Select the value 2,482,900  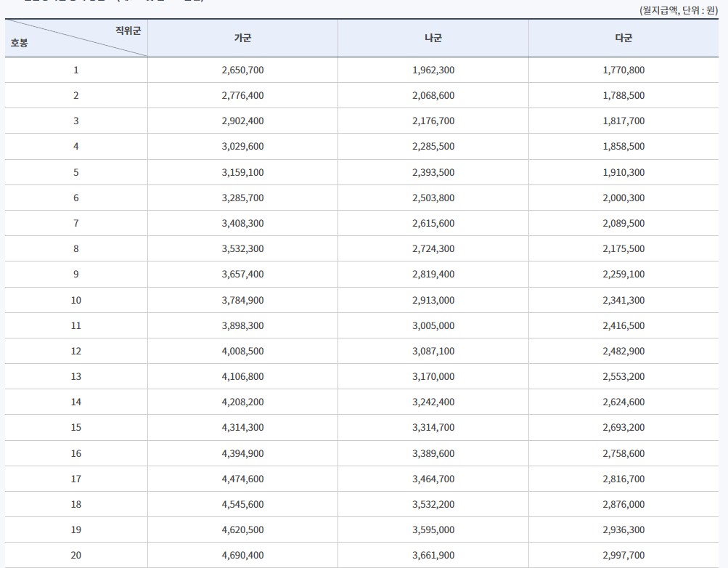pyautogui.click(x=623, y=351)
